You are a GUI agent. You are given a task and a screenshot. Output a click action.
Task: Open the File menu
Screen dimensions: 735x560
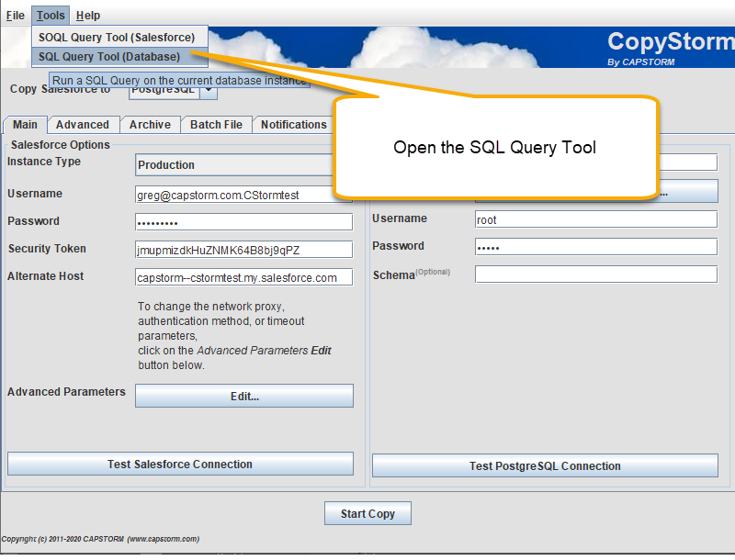click(15, 16)
